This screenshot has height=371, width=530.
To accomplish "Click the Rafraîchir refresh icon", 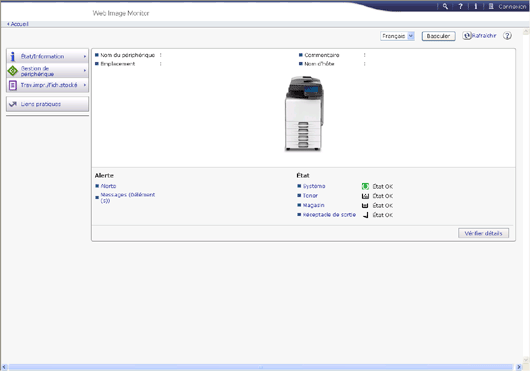I will pyautogui.click(x=467, y=35).
